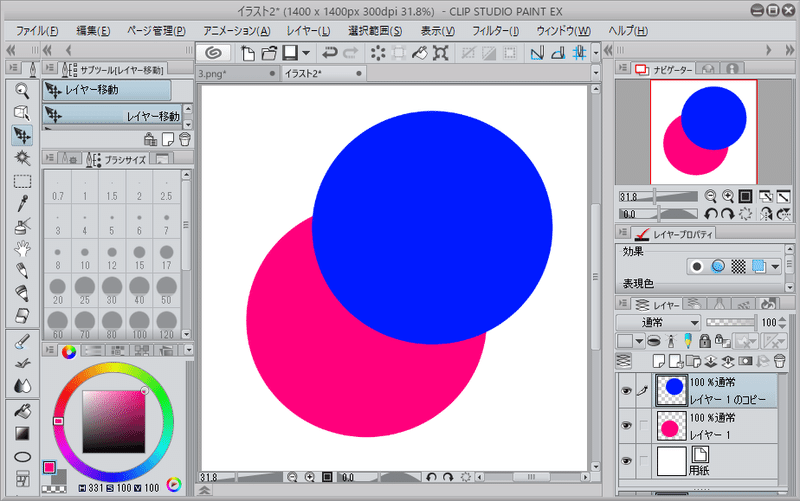Click the layer opacity slider
This screenshot has width=800, height=501.
[732, 322]
